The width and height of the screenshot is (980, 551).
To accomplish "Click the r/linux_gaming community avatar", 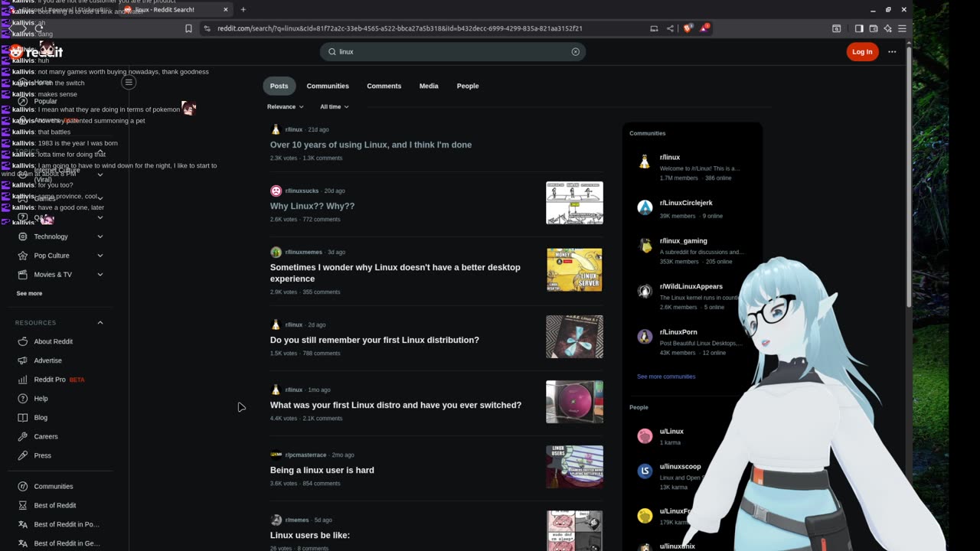I will (x=645, y=246).
